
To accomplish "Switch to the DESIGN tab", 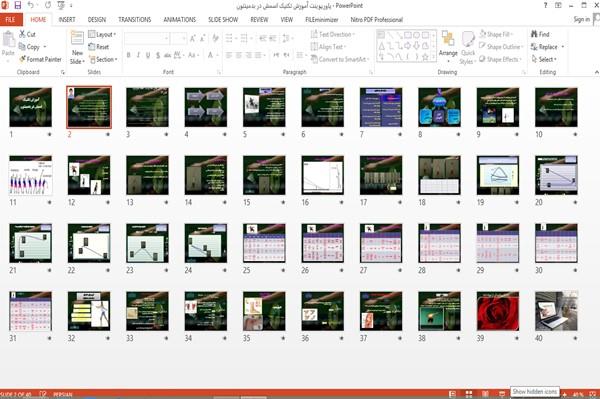I will pyautogui.click(x=96, y=20).
